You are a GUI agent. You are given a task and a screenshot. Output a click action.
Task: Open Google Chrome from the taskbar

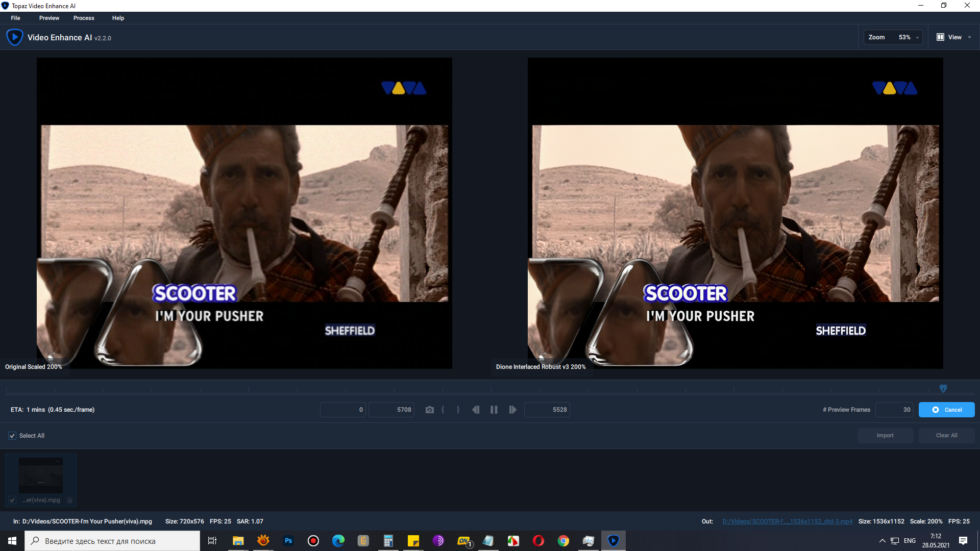coord(563,541)
